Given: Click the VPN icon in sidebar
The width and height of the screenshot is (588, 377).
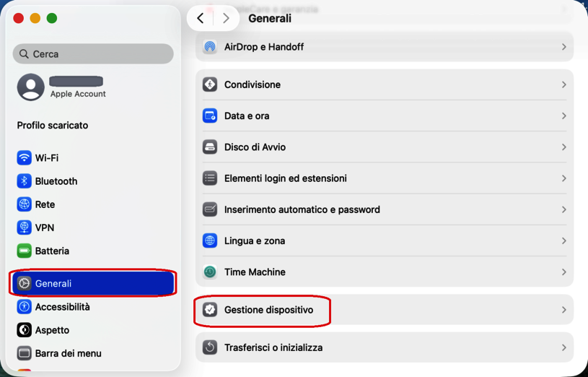Looking at the screenshot, I should [x=24, y=227].
